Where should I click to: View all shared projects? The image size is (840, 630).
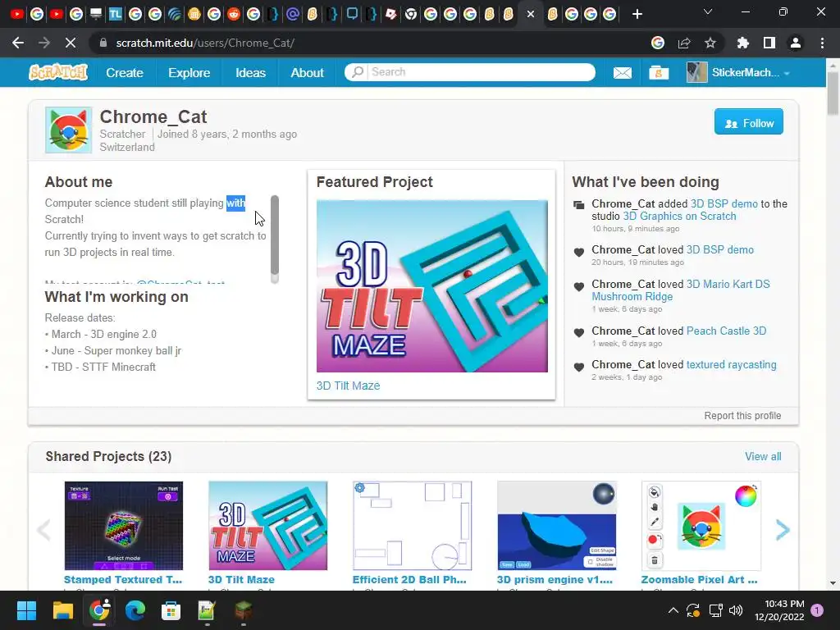click(x=763, y=456)
